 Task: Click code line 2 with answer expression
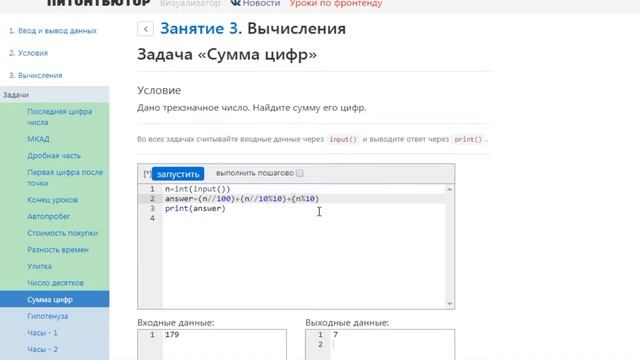click(242, 199)
